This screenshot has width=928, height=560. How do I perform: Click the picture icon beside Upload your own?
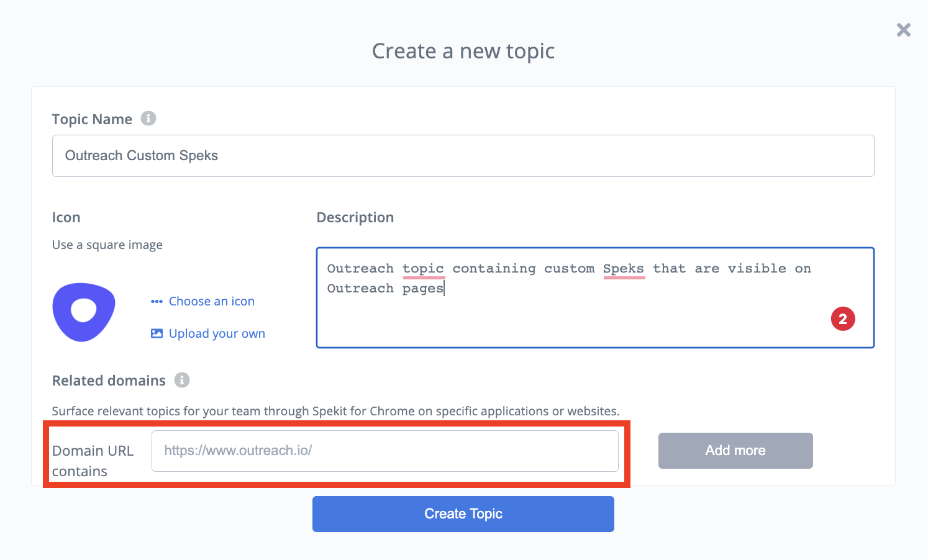(x=157, y=333)
